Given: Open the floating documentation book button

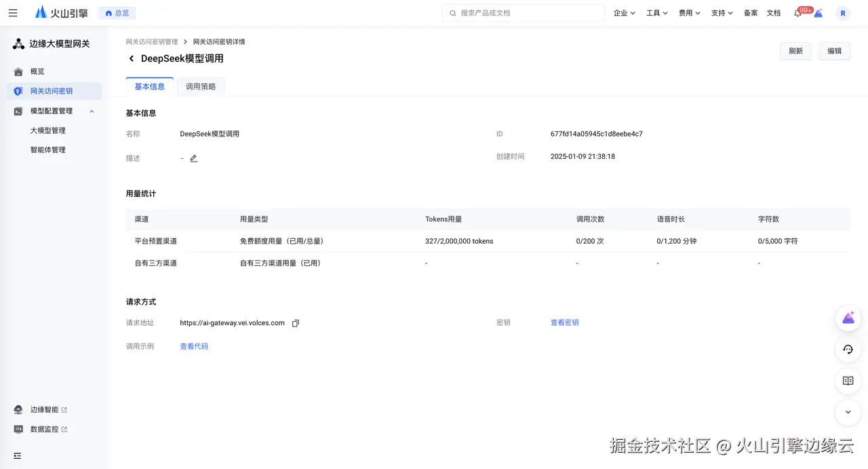Looking at the screenshot, I should [848, 381].
